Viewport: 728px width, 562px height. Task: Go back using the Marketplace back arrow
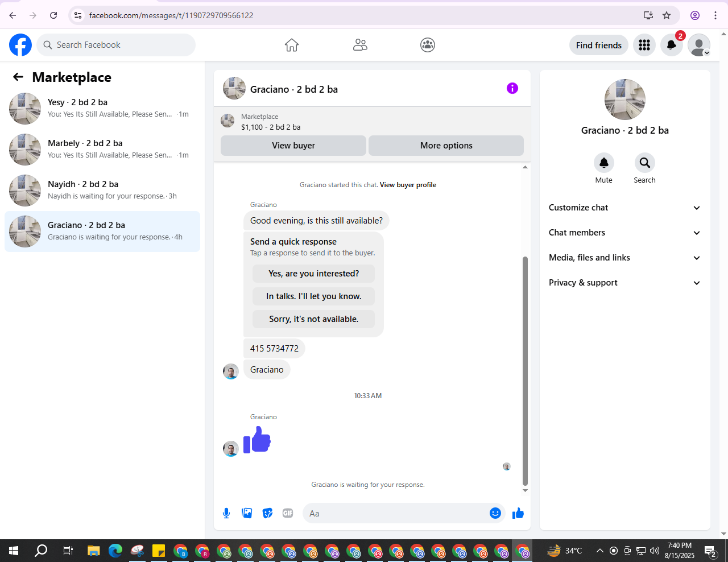pyautogui.click(x=18, y=77)
